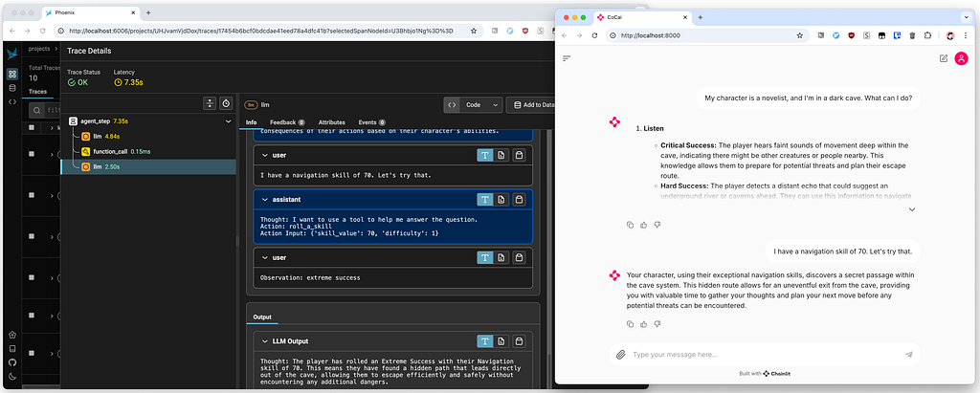Select the llm 2.50s span

click(150, 166)
